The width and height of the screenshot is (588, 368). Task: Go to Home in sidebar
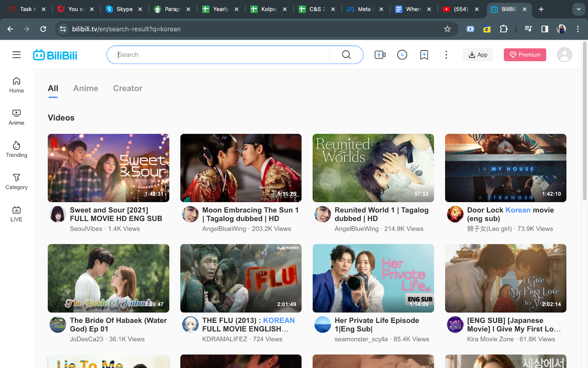[x=17, y=85]
